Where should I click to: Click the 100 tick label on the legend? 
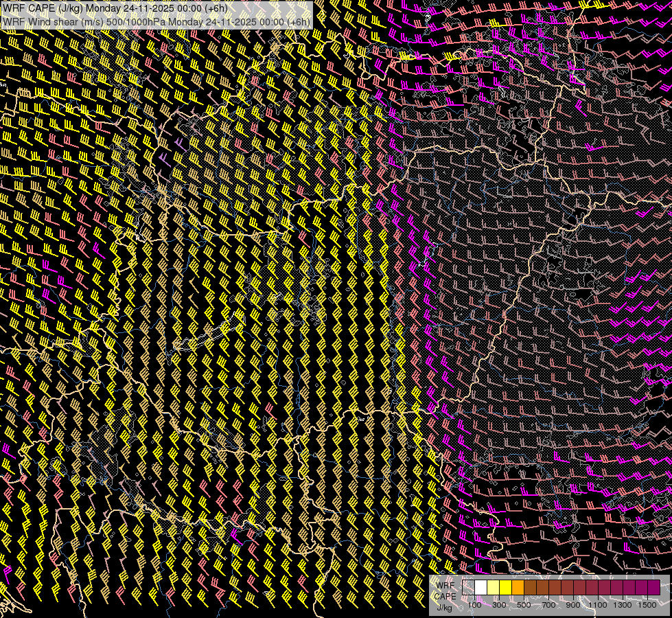(474, 605)
